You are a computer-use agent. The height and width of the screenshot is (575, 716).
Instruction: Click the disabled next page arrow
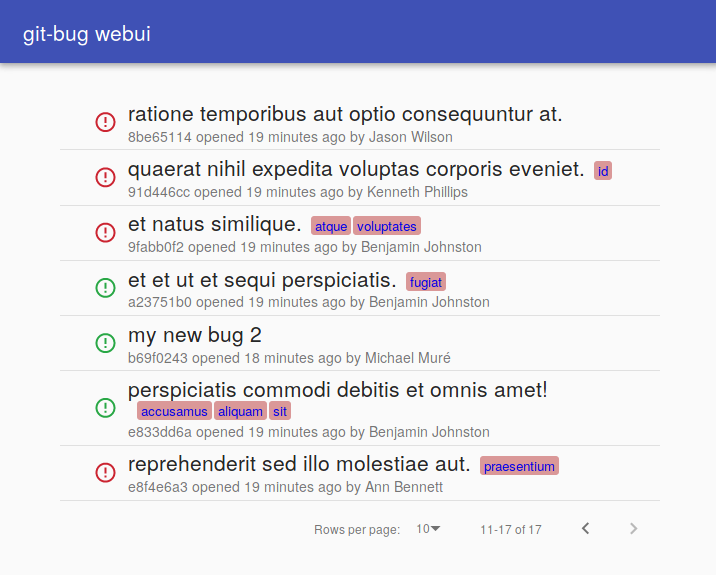coord(633,528)
